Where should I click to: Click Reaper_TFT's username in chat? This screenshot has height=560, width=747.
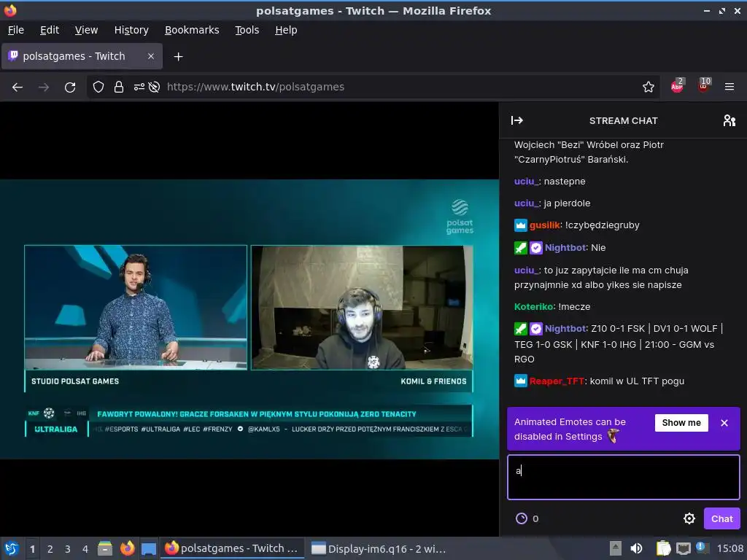pos(557,381)
